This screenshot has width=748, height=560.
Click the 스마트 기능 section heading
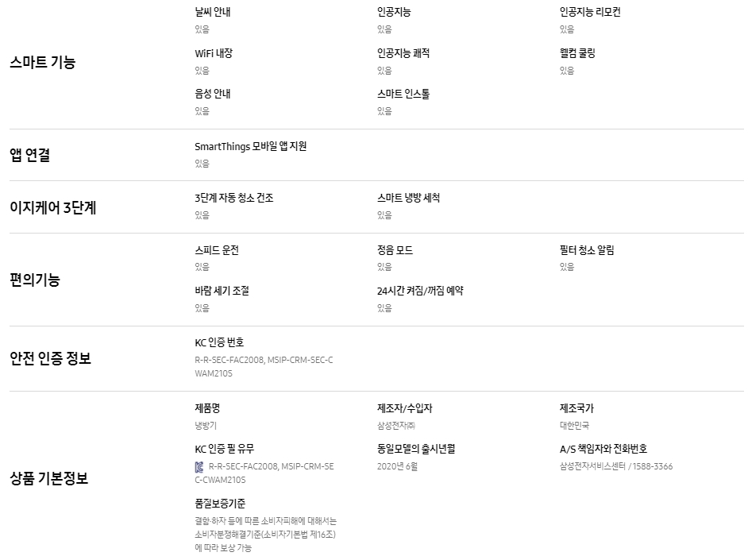tap(43, 63)
